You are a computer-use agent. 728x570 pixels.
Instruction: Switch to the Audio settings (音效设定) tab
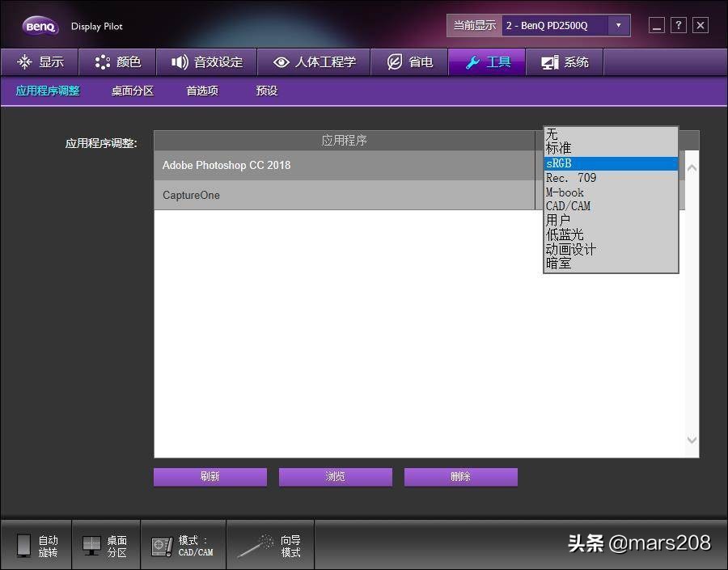click(206, 62)
